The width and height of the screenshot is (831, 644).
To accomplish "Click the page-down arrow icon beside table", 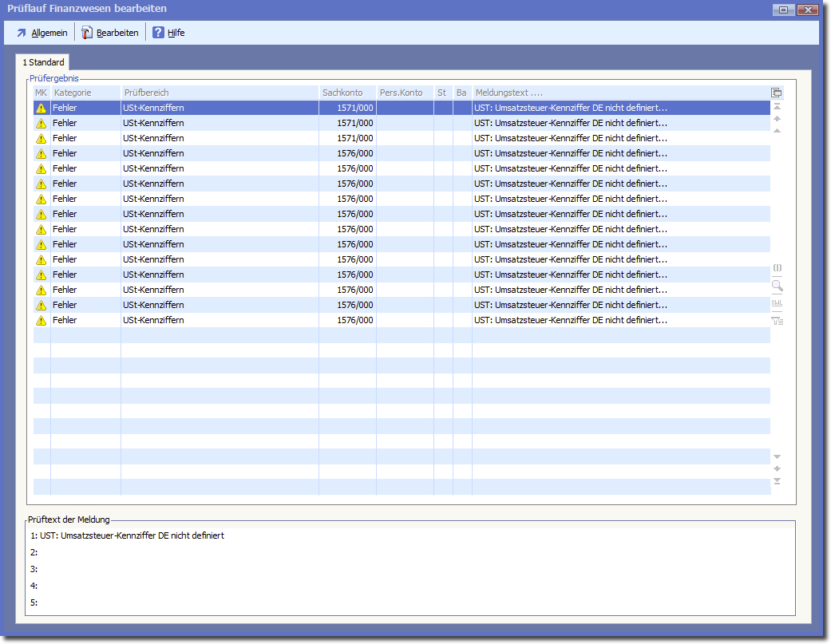I will pos(777,468).
